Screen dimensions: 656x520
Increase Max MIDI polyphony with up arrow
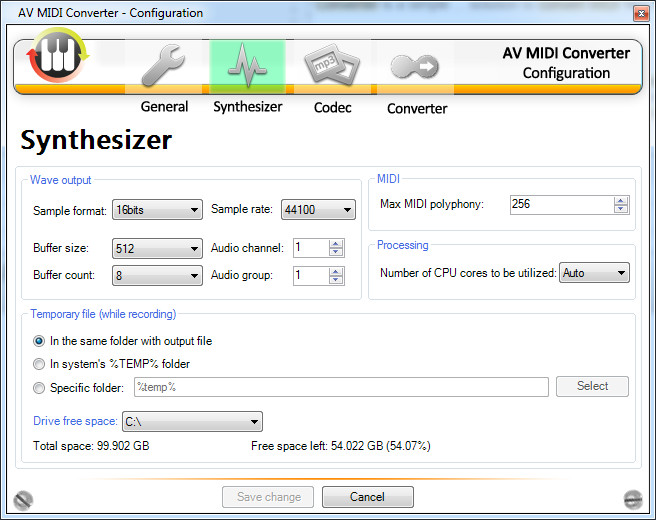point(621,201)
